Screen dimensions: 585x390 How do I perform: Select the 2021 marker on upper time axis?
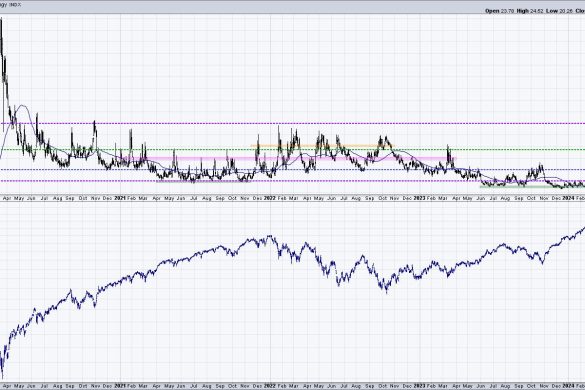point(119,198)
